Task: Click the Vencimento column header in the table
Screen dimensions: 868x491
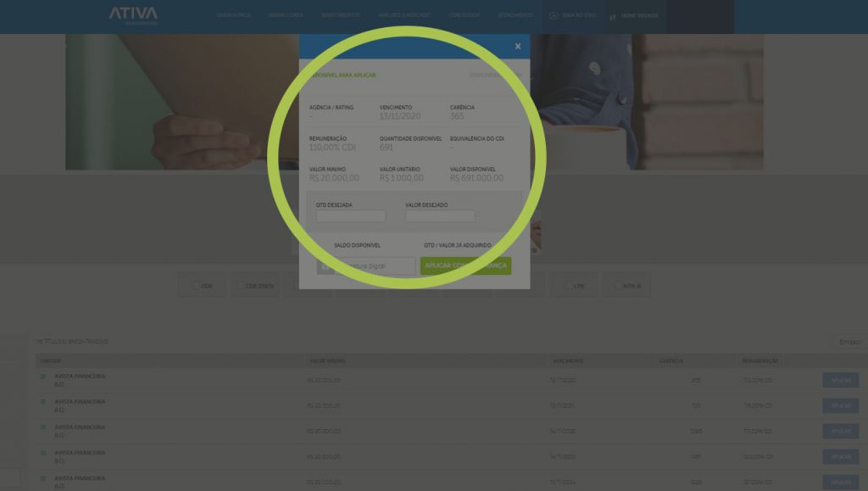Action: tap(568, 361)
